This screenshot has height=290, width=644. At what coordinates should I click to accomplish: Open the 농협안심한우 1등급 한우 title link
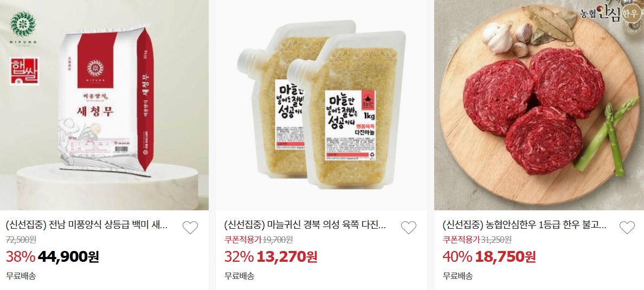[x=525, y=225]
